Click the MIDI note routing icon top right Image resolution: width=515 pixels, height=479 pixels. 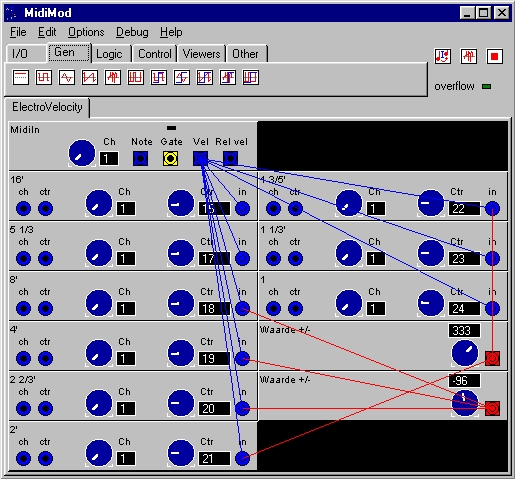[443, 56]
